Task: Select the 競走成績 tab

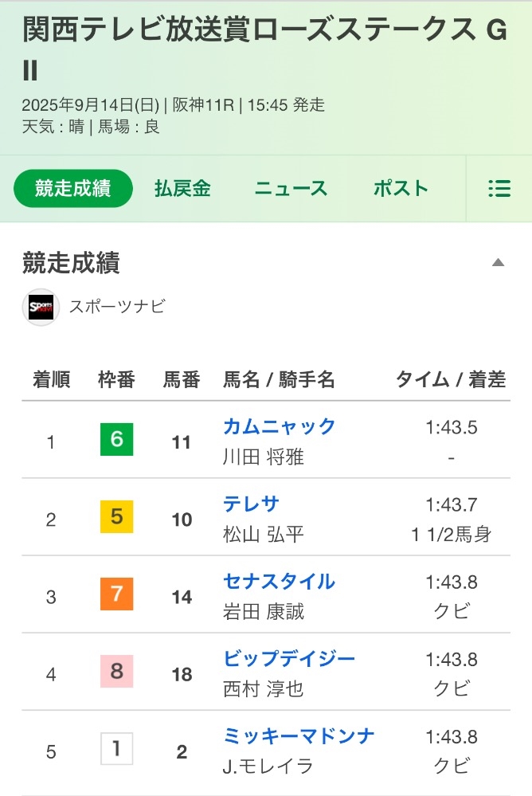Action: 73,188
